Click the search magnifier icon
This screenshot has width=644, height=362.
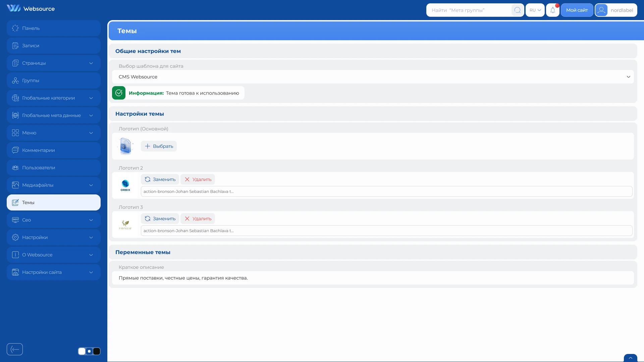click(x=518, y=10)
